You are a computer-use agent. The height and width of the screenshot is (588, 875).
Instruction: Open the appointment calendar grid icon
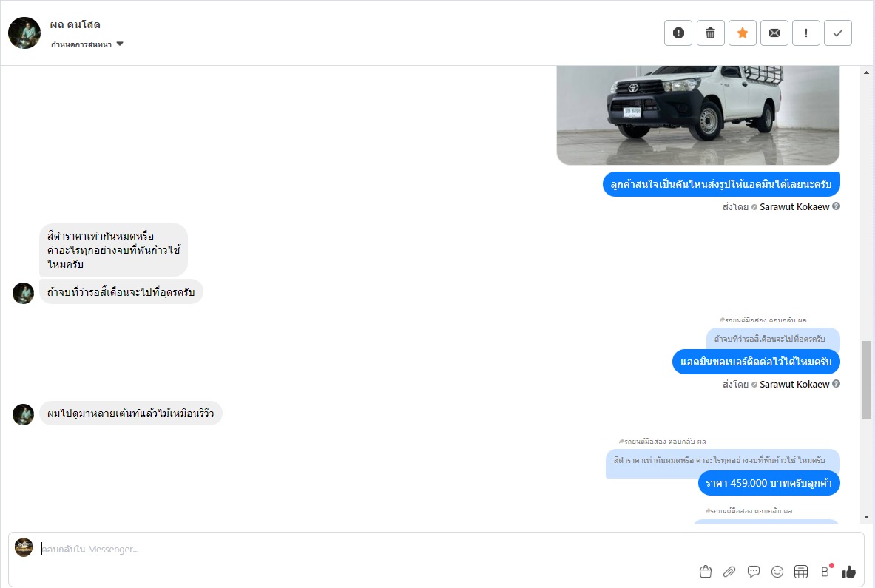pos(801,572)
